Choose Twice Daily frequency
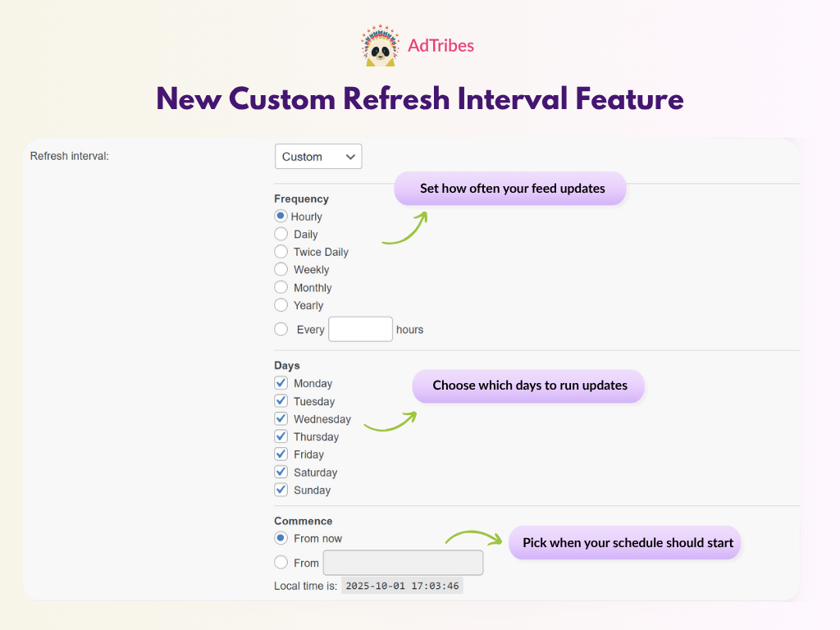840x630 pixels. [x=281, y=252]
